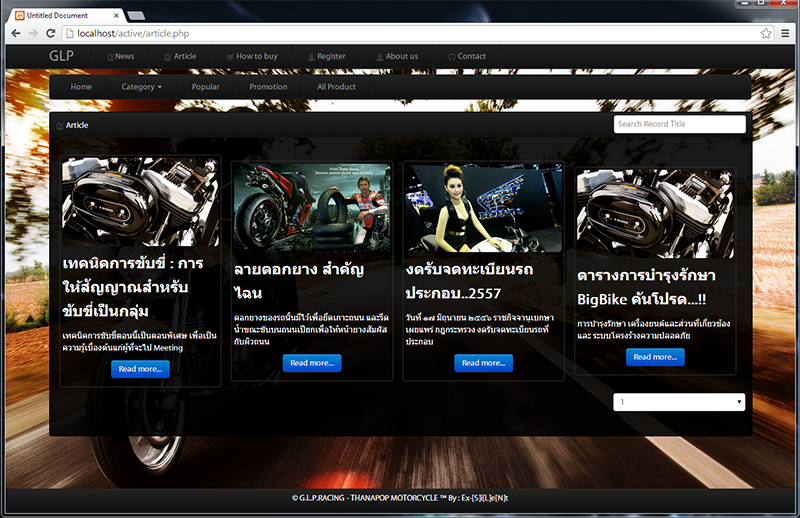Read more on งดรับจดทะเบียนรถ article
800x518 pixels.
tap(483, 363)
